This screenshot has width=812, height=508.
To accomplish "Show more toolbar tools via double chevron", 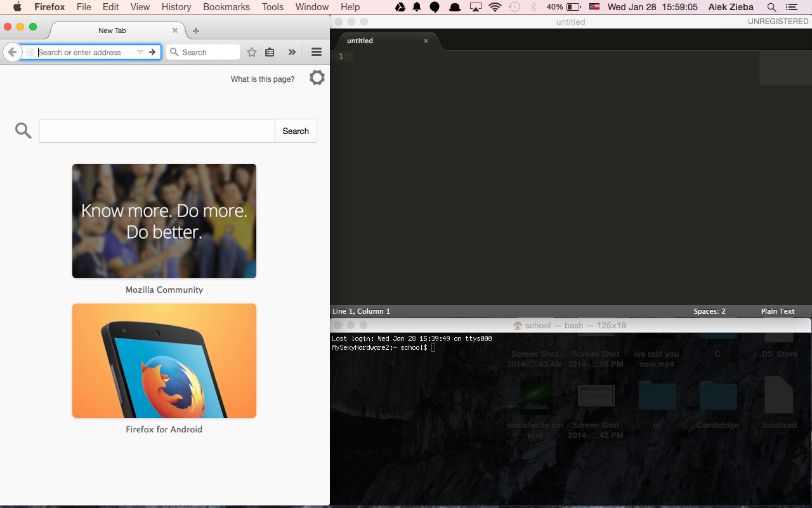I will pyautogui.click(x=292, y=52).
